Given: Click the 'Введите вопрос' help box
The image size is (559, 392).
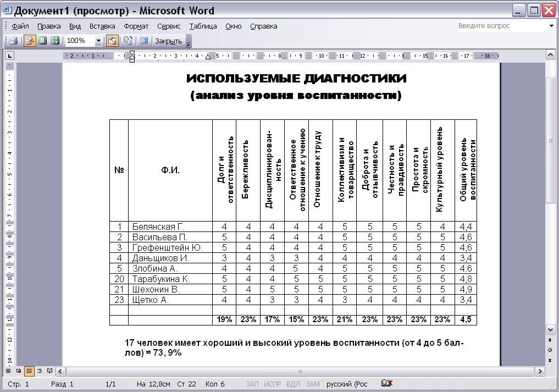Looking at the screenshot, I should point(501,26).
